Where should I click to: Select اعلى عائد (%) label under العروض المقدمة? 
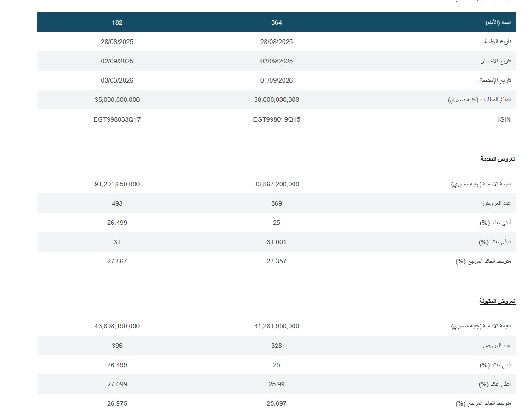(x=495, y=242)
